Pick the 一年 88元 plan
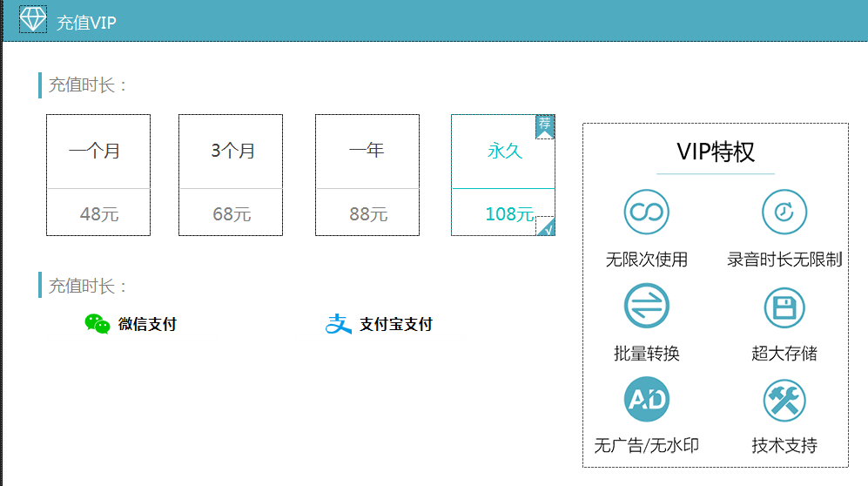Image resolution: width=868 pixels, height=486 pixels. point(367,175)
